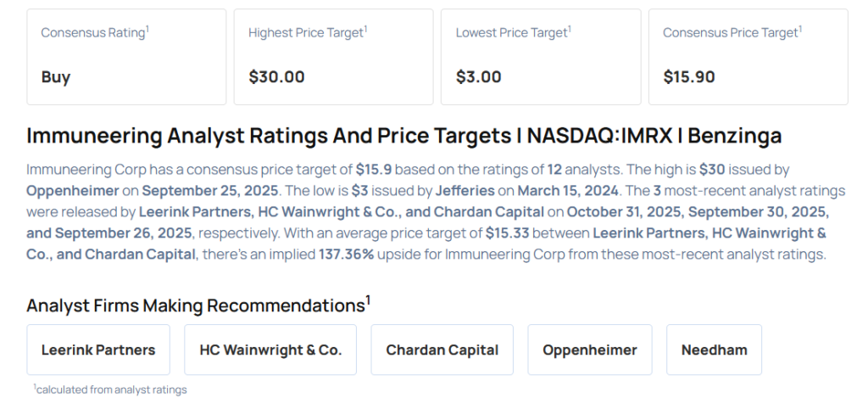Select the Needham analyst firm button
The image size is (868, 420).
pos(714,350)
